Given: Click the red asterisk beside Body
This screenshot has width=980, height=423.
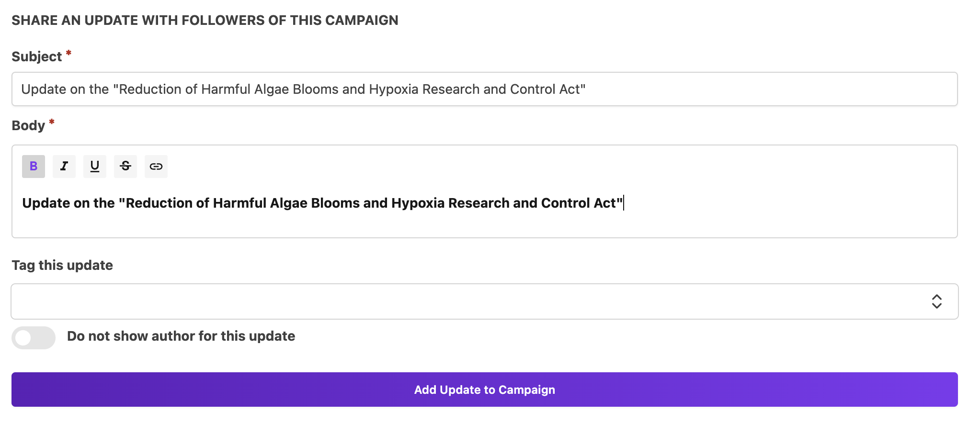Looking at the screenshot, I should (x=52, y=122).
